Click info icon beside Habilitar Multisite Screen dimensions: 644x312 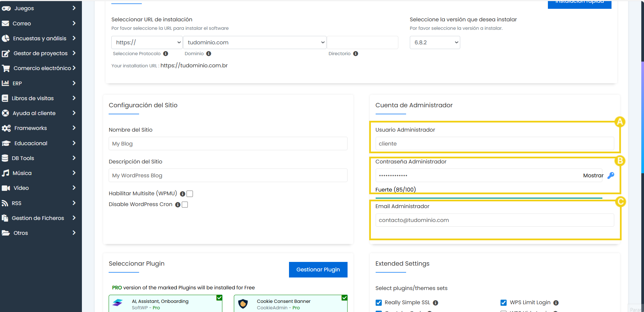(x=183, y=194)
